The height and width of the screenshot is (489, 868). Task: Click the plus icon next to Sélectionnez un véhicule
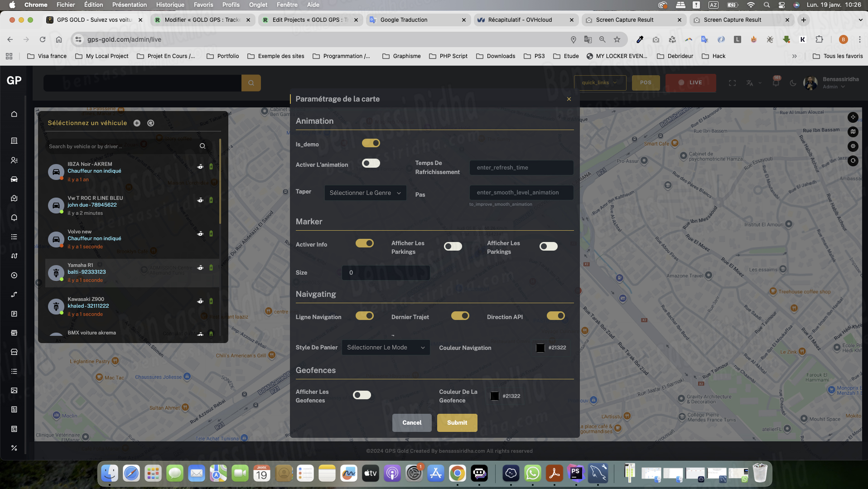(137, 123)
